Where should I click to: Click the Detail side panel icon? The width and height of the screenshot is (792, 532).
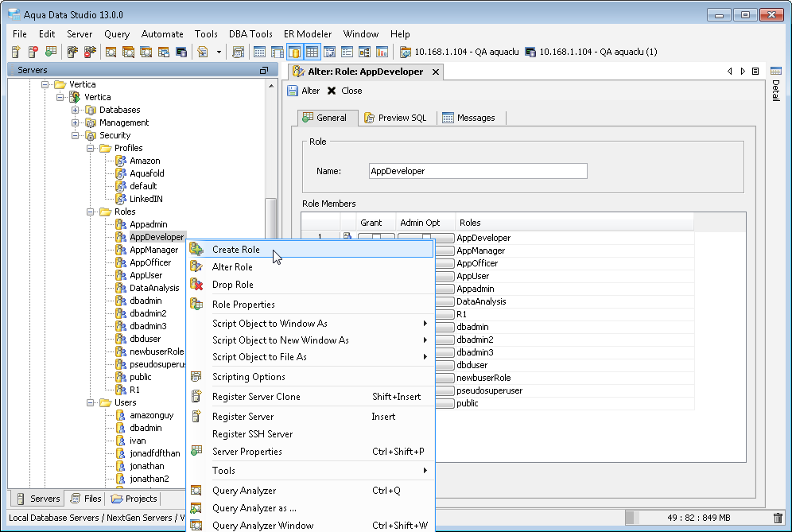(x=776, y=71)
